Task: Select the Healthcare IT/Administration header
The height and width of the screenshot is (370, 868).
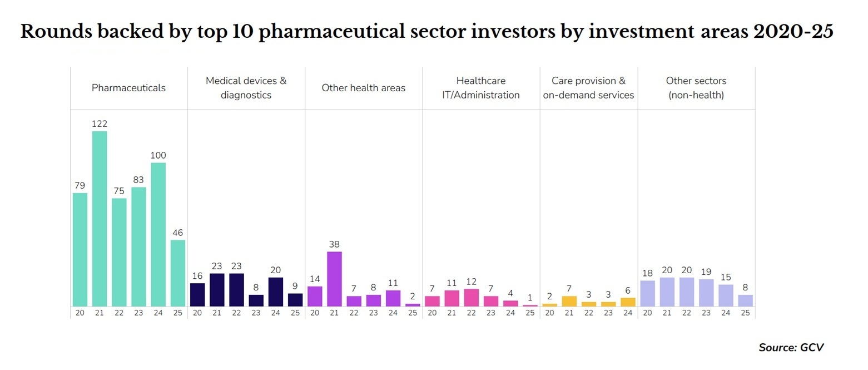Action: [480, 88]
